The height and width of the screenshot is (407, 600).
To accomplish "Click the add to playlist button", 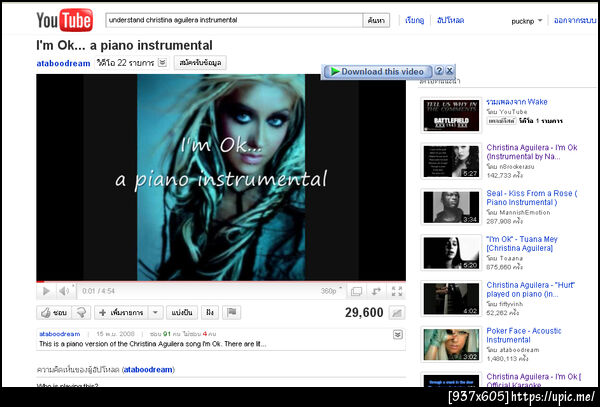I will tap(121, 313).
